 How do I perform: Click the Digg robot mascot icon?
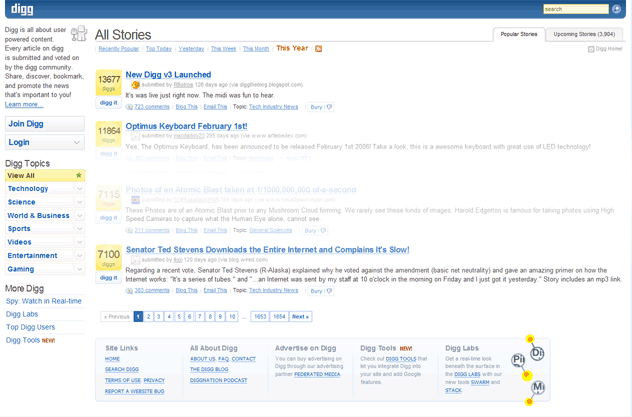79,33
